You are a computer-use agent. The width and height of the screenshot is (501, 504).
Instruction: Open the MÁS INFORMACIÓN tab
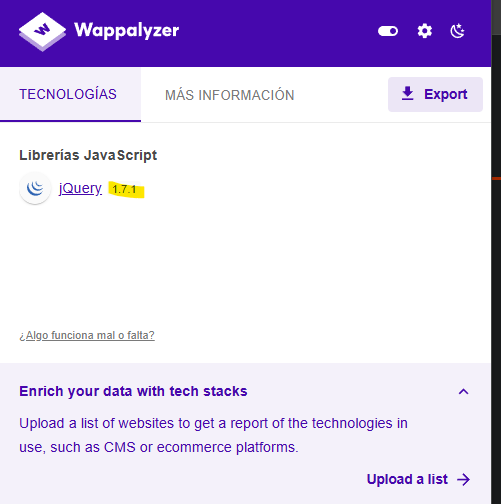[230, 95]
